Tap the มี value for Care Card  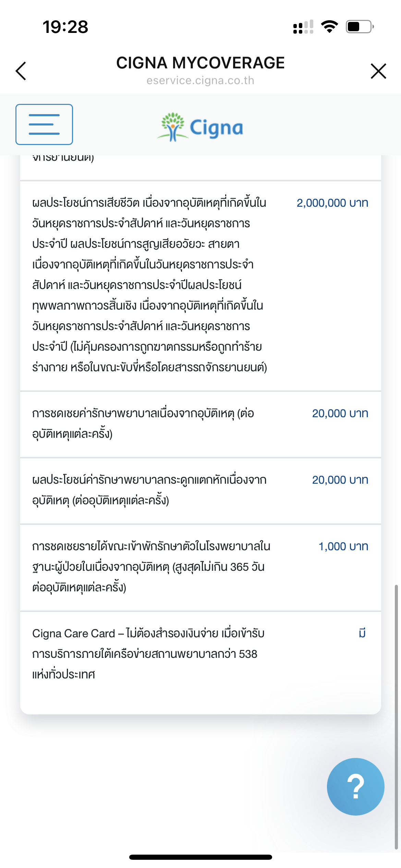coord(362,633)
